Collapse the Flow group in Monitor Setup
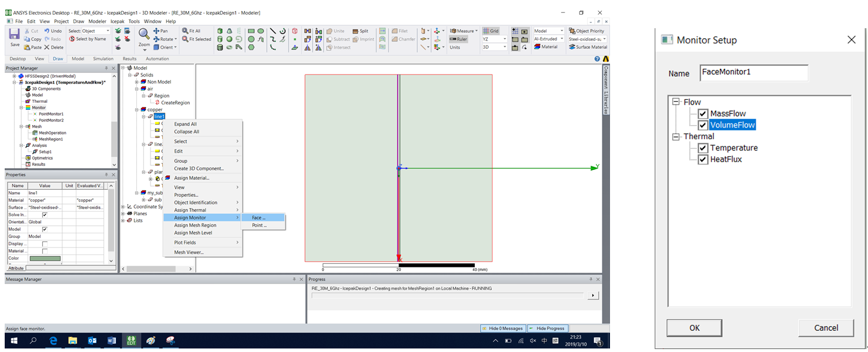The height and width of the screenshot is (352, 868). pyautogui.click(x=676, y=102)
